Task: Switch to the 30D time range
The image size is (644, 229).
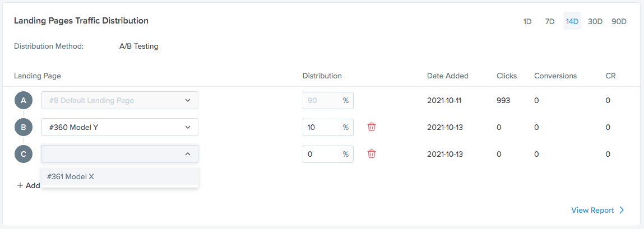Action: click(595, 21)
